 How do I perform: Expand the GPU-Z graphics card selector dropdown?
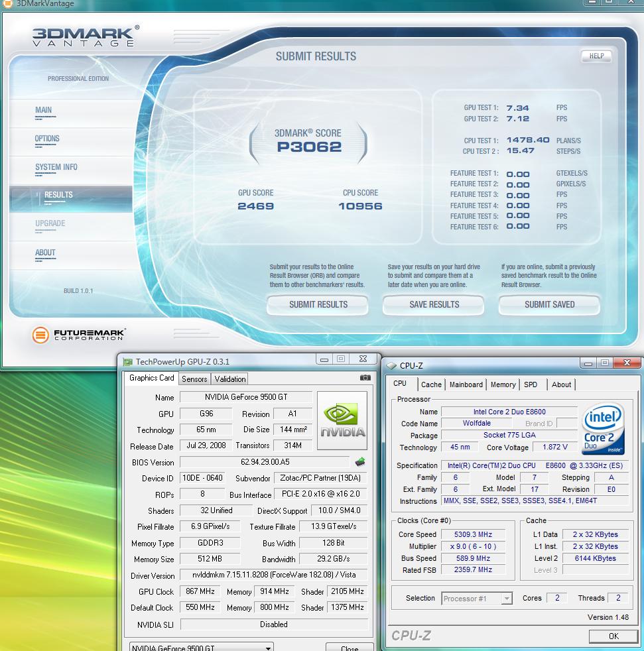click(202, 648)
